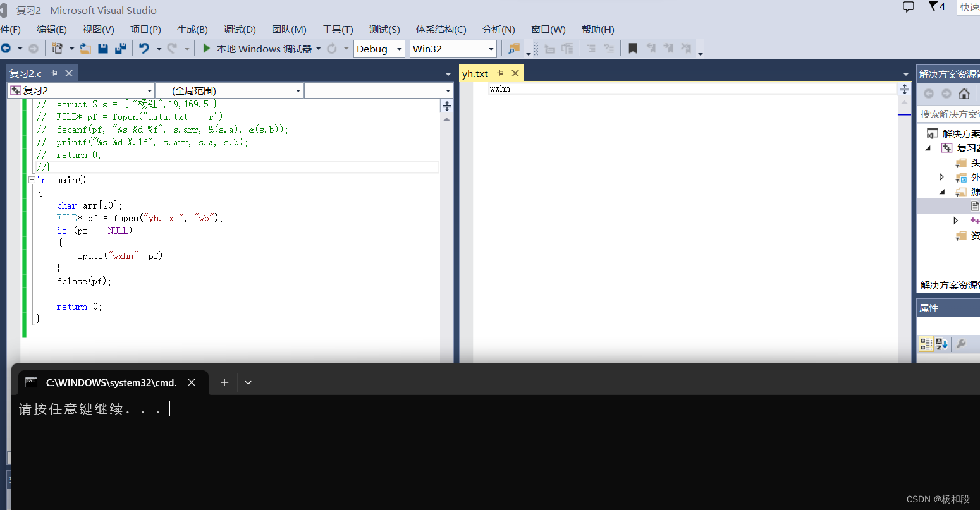Open a new terminal tab with plus

[x=224, y=382]
